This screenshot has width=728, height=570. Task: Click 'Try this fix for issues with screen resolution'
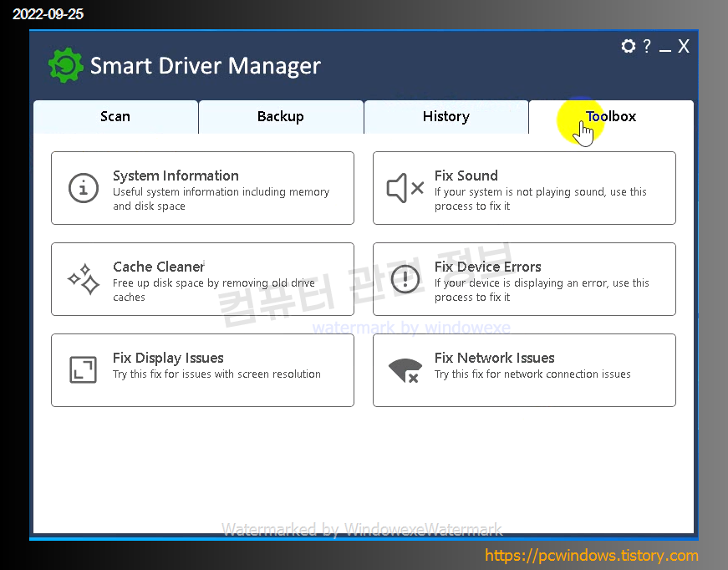pyautogui.click(x=216, y=374)
